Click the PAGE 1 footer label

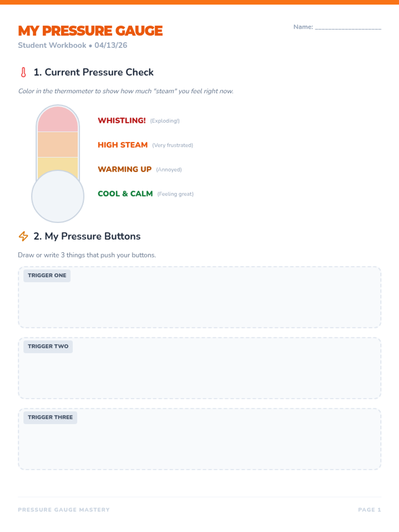pyautogui.click(x=369, y=510)
